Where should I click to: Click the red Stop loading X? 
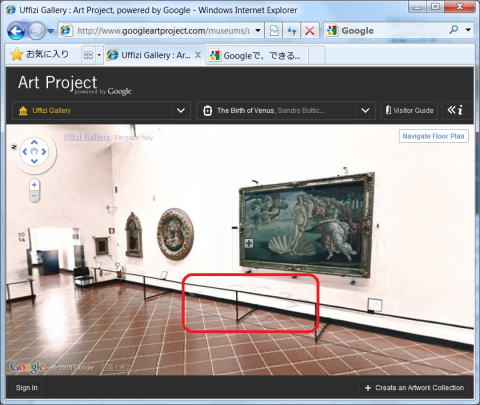coord(310,31)
